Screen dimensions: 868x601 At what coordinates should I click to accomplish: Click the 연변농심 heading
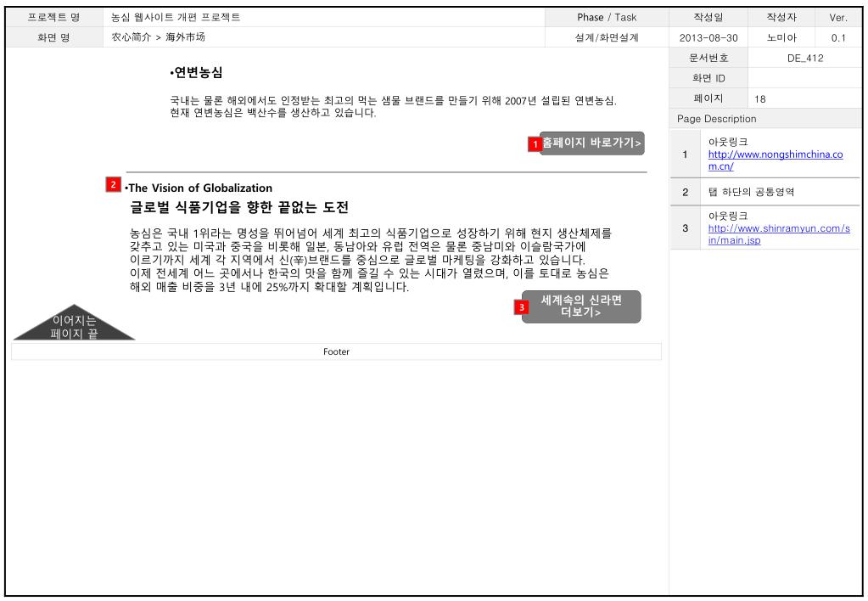196,72
